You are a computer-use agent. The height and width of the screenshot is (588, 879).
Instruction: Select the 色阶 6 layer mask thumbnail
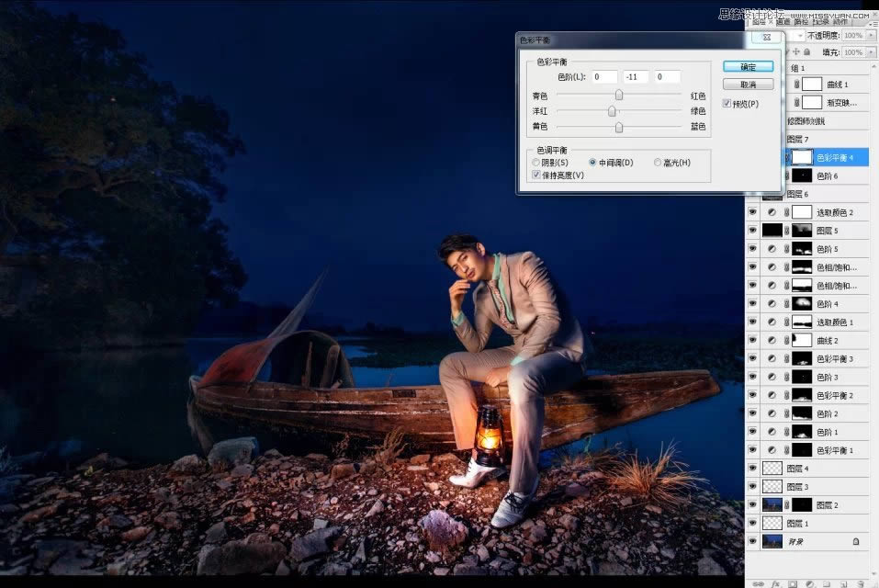pyautogui.click(x=802, y=176)
